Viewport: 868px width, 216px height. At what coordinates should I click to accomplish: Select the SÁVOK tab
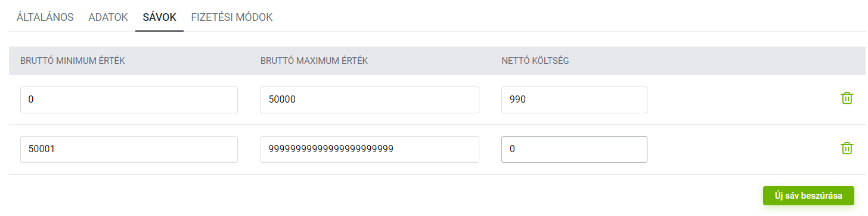point(159,17)
